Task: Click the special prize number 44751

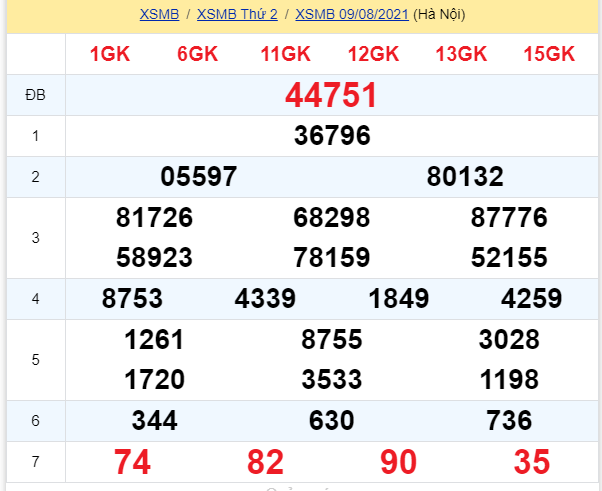Action: coord(331,96)
